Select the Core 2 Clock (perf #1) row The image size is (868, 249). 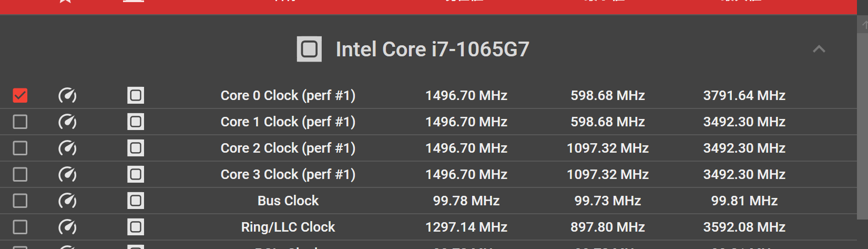tap(428, 148)
